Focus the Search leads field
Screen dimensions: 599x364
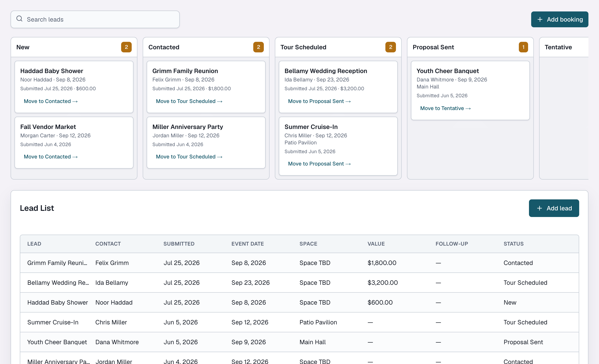click(95, 19)
